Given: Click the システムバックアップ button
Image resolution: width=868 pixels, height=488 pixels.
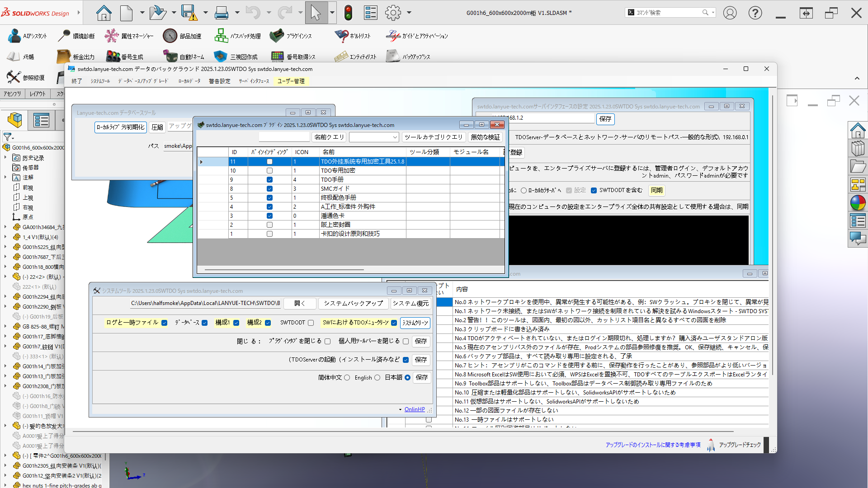Looking at the screenshot, I should [x=353, y=303].
